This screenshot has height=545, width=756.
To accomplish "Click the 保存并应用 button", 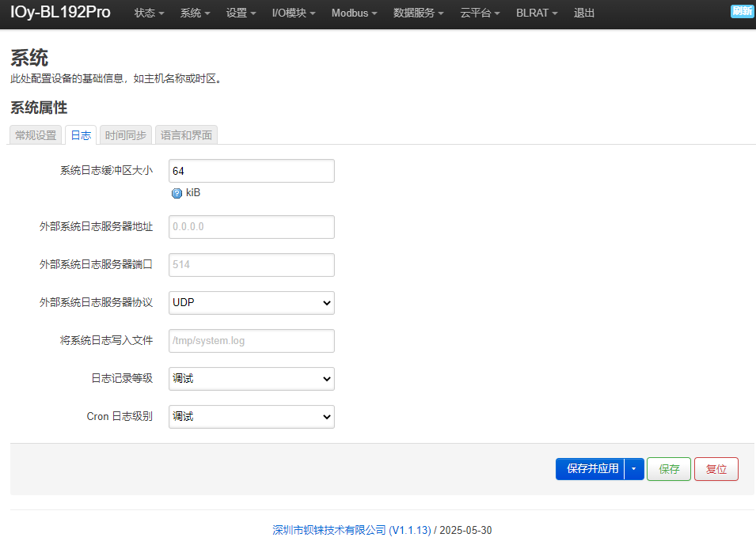I will pyautogui.click(x=590, y=469).
